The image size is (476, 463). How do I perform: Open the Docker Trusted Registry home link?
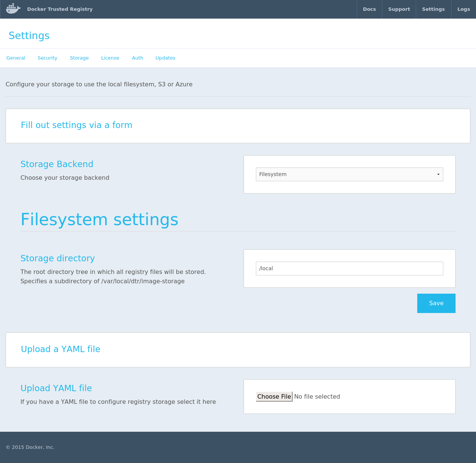point(60,9)
